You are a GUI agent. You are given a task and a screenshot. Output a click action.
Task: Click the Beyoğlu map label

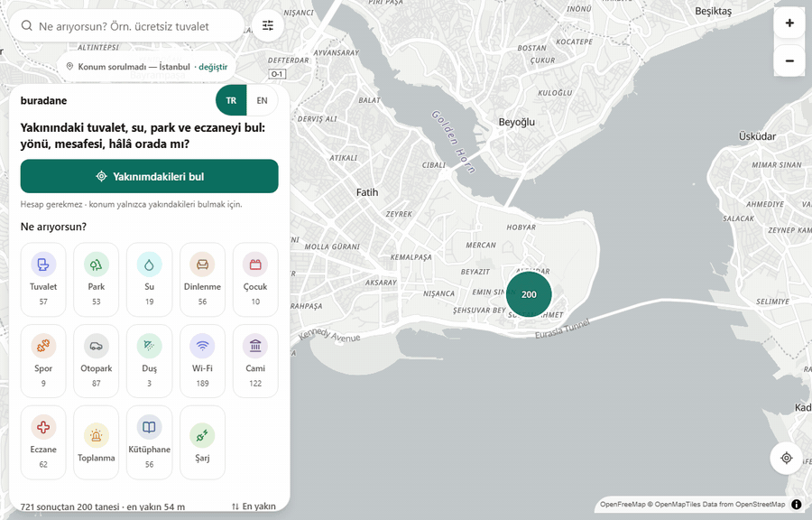pyautogui.click(x=516, y=122)
